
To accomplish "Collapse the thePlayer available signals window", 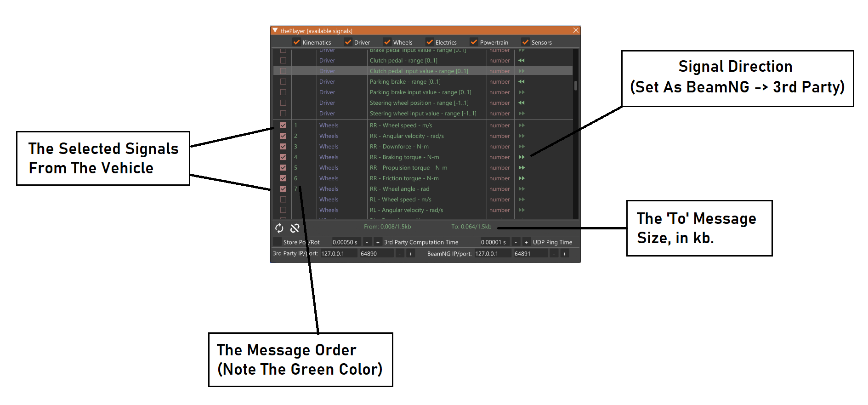I will coord(275,31).
